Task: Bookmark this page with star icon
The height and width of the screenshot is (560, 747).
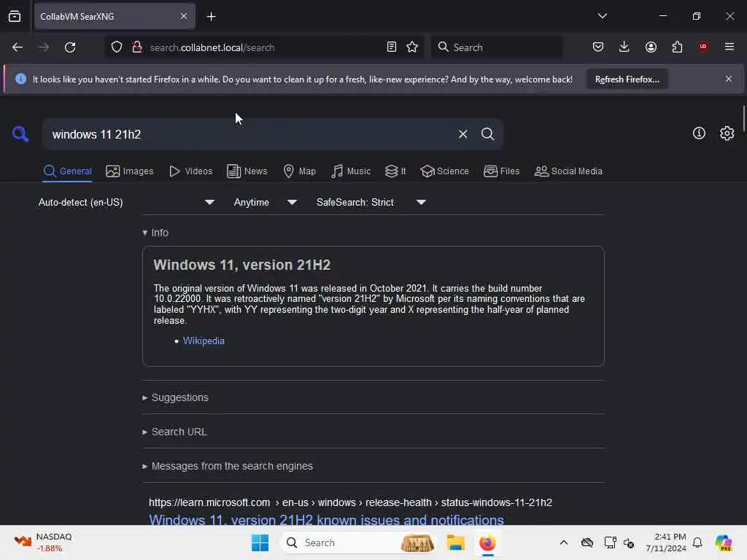Action: pyautogui.click(x=412, y=47)
